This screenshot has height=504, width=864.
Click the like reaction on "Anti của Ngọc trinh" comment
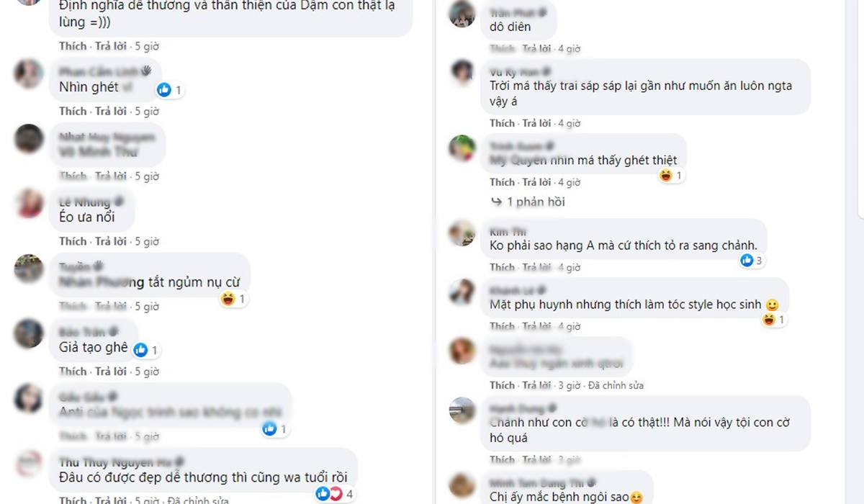pos(274,429)
